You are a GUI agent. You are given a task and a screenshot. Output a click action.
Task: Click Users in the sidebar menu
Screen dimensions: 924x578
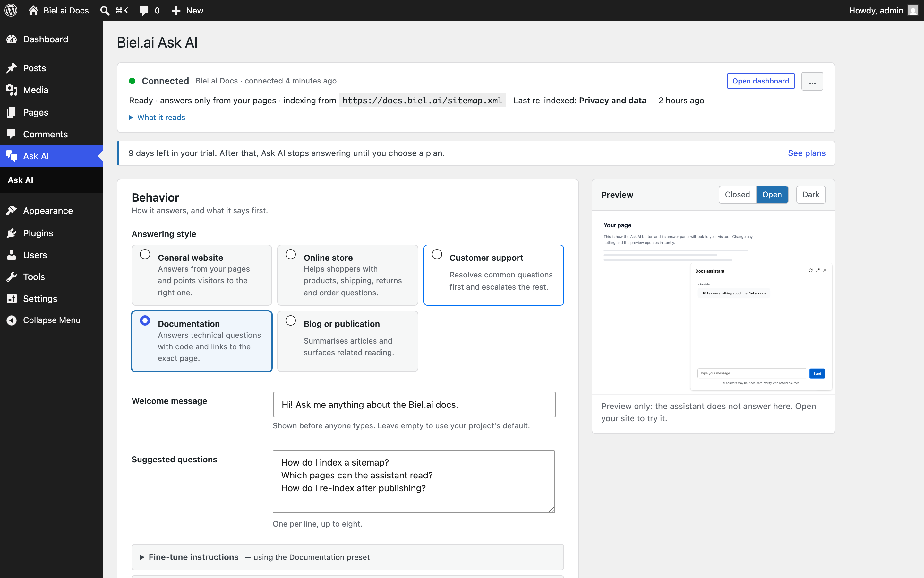click(x=51, y=255)
